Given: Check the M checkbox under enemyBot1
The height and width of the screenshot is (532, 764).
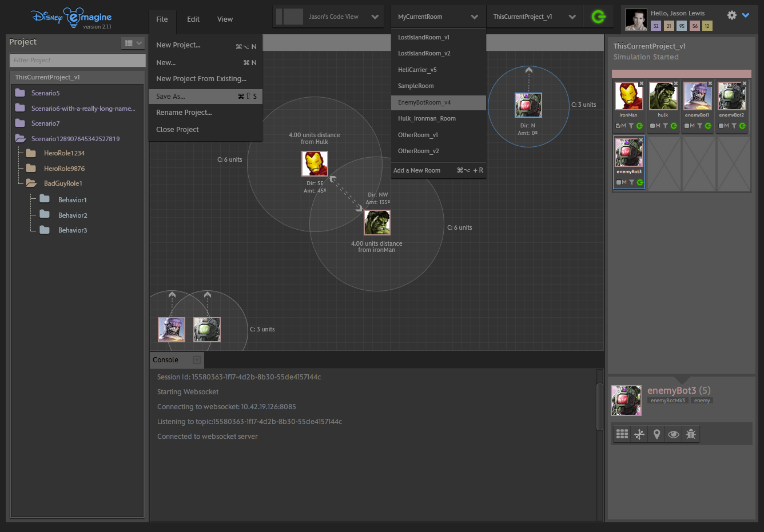Looking at the screenshot, I should pyautogui.click(x=687, y=126).
